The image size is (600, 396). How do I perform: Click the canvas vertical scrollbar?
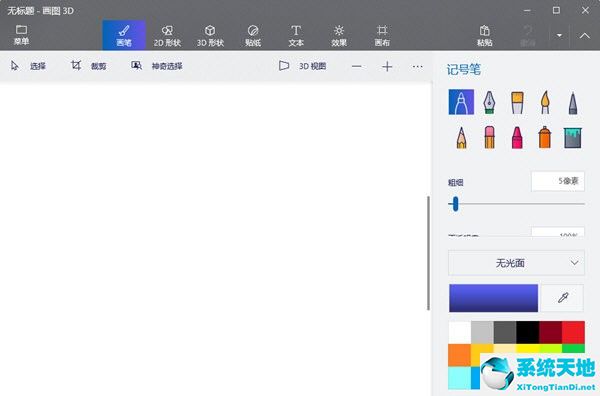(428, 253)
